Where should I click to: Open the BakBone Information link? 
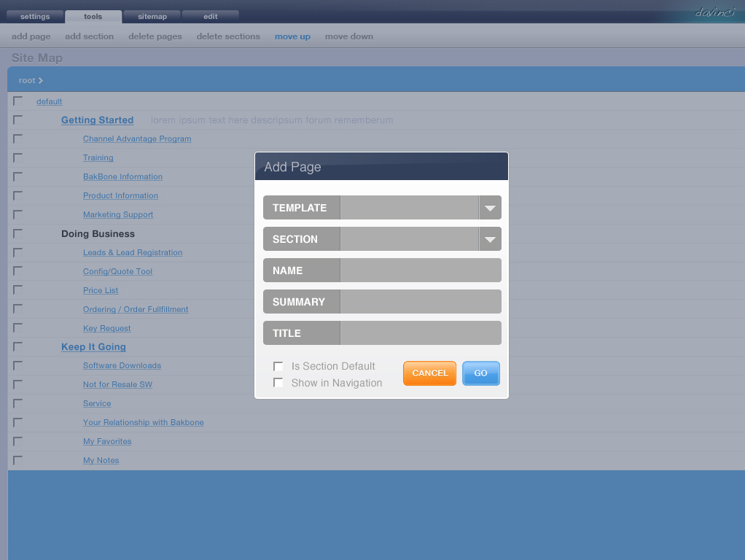[122, 176]
